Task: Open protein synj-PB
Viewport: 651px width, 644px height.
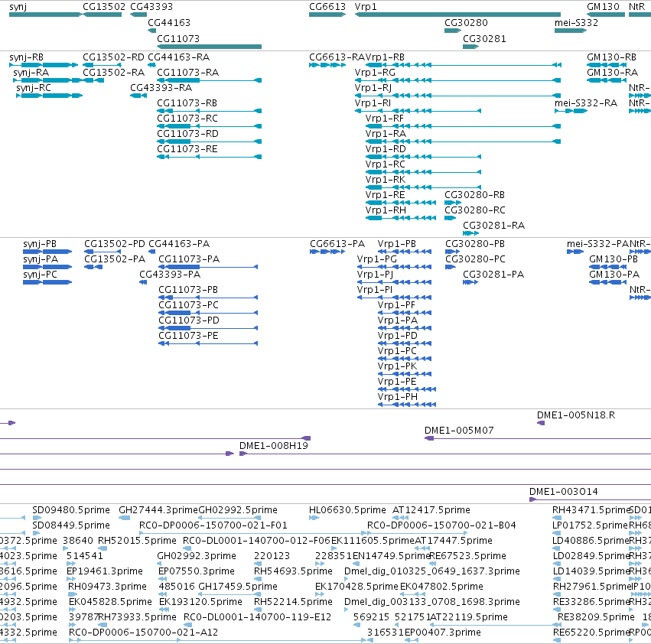Action: tap(40, 244)
